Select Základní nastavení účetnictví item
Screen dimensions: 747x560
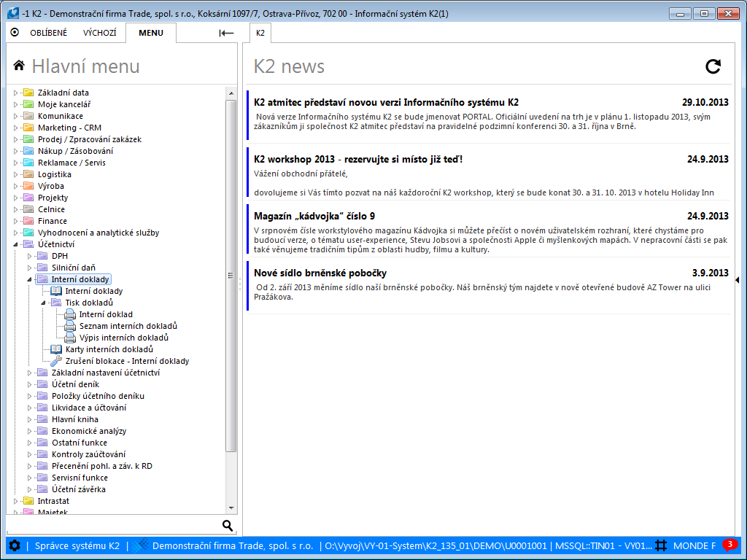pos(106,373)
